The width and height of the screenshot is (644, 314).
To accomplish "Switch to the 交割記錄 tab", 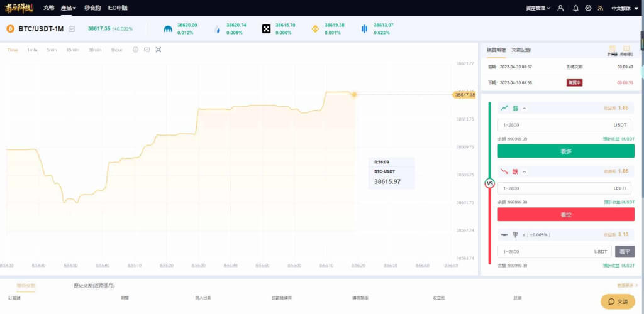I will pos(521,50).
